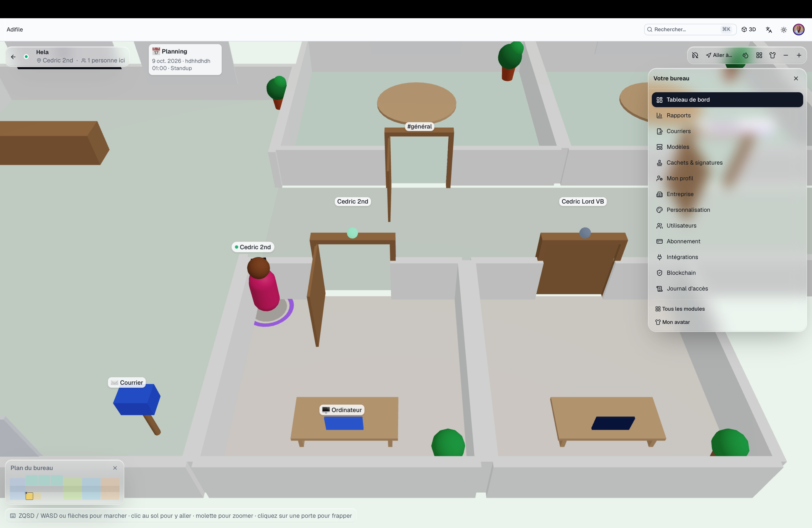
Task: Click the office plan minimap thumbnail
Action: coord(64,487)
